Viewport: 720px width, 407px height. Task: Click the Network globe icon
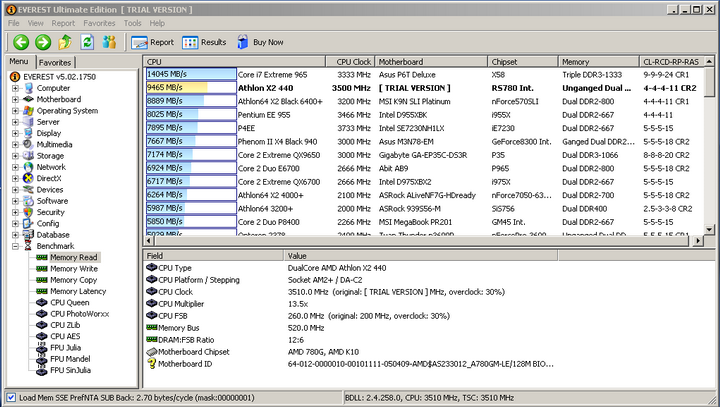(x=28, y=167)
